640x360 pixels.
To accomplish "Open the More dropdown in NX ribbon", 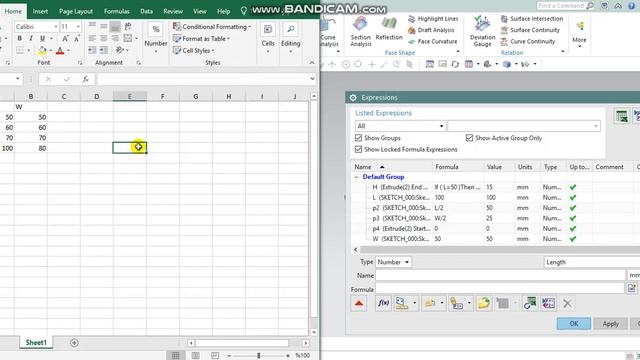I will coord(579,35).
